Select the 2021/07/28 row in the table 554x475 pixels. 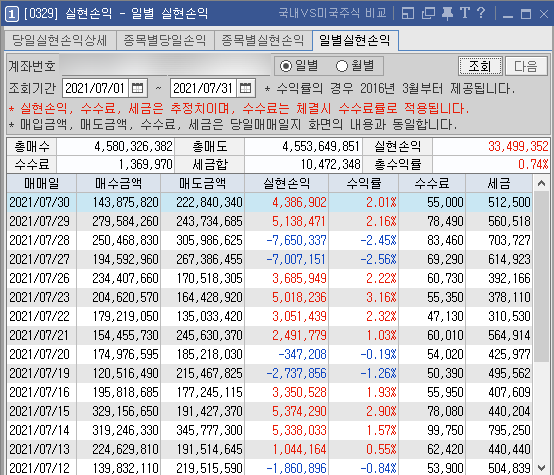[x=270, y=240]
